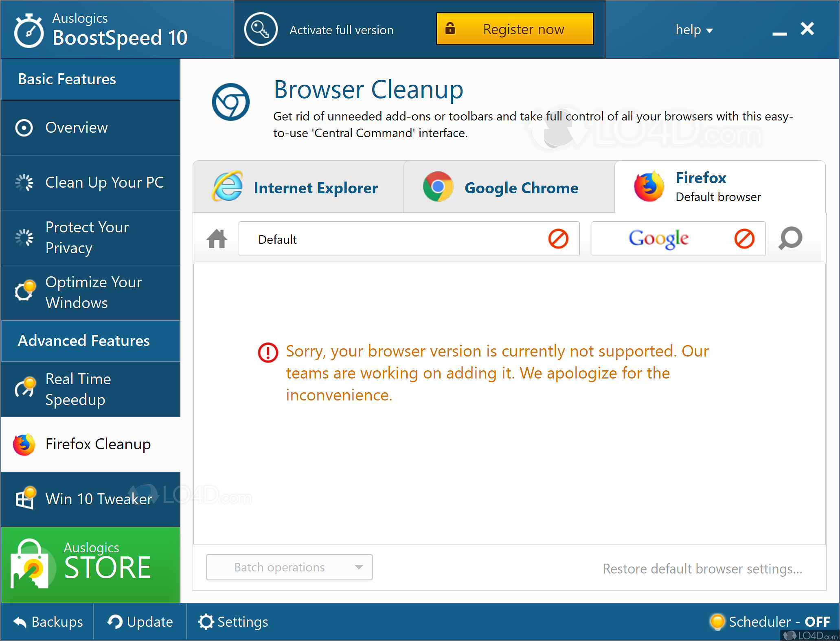Screen dimensions: 840x641
Task: Switch to the Internet Explorer tab
Action: point(298,188)
